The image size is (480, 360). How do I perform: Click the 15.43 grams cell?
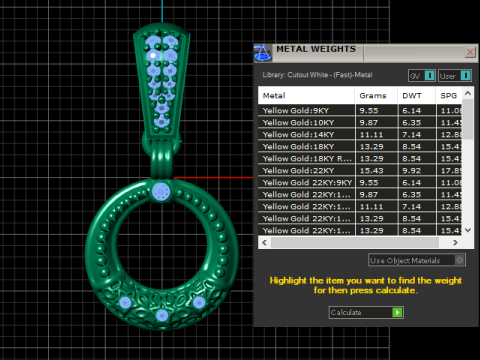click(x=376, y=170)
